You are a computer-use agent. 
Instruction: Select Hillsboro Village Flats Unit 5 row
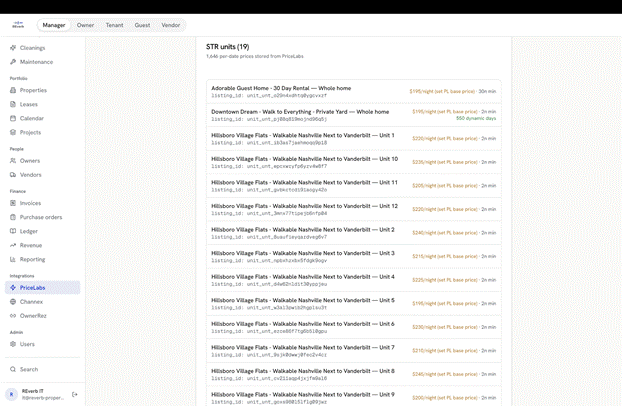(x=353, y=304)
